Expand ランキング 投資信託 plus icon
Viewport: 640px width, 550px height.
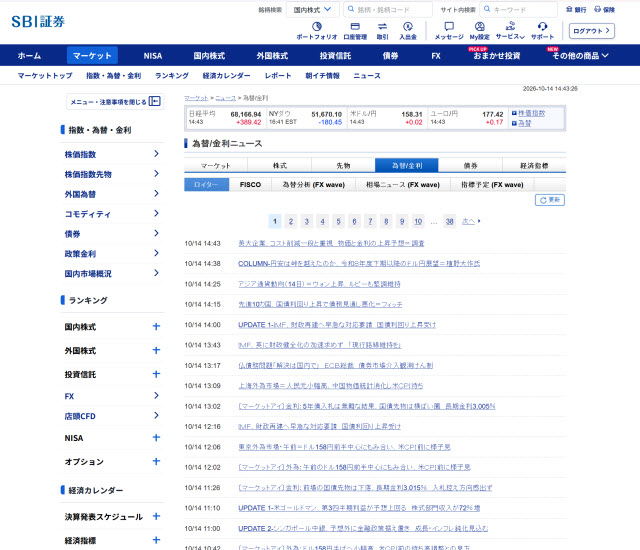(156, 374)
